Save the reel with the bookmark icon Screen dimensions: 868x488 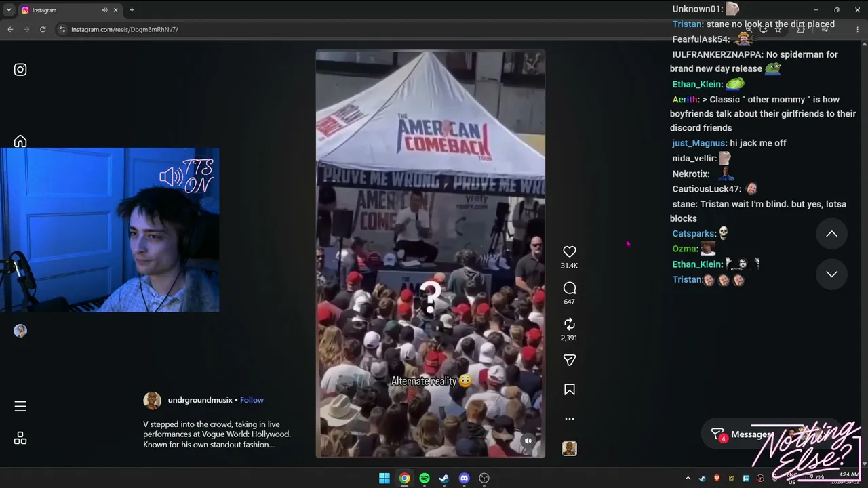(570, 390)
